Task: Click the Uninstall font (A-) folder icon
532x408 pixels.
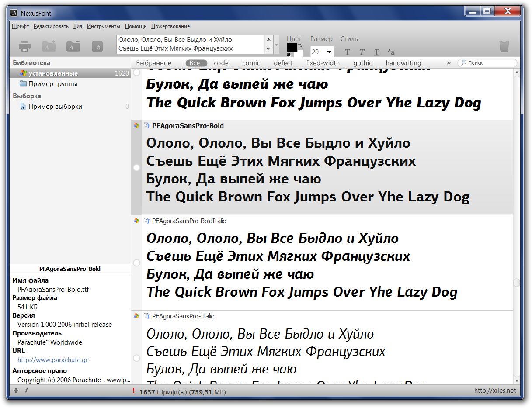Action: 73,46
